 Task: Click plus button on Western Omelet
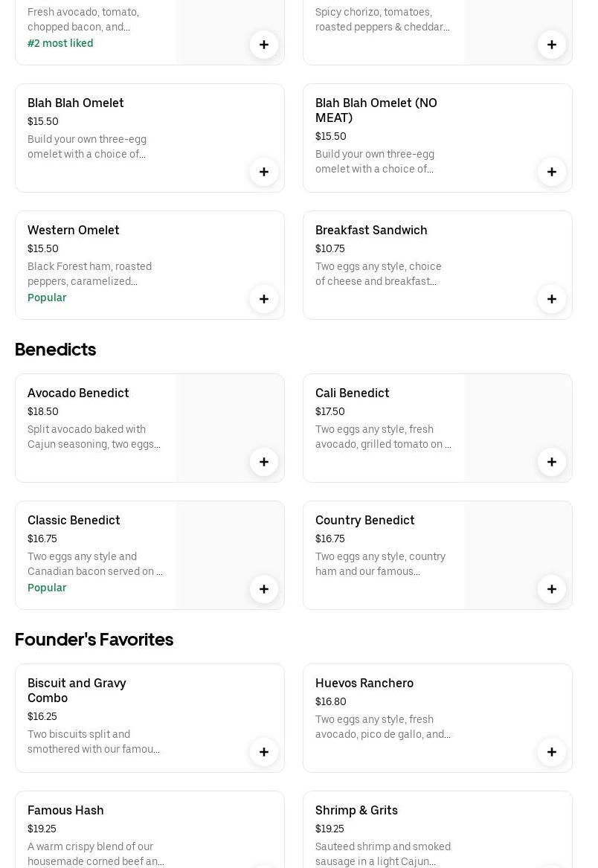(x=264, y=299)
